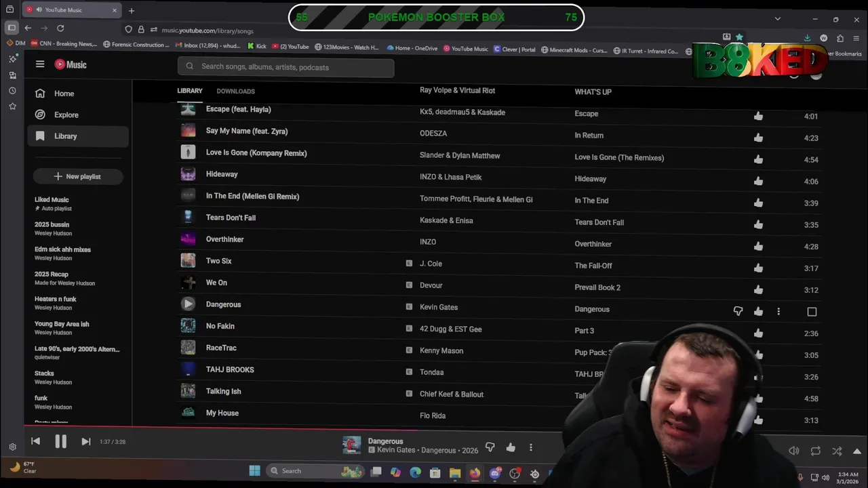Viewport: 868px width, 488px height.
Task: Toggle like on Overthinker row
Action: point(758,246)
